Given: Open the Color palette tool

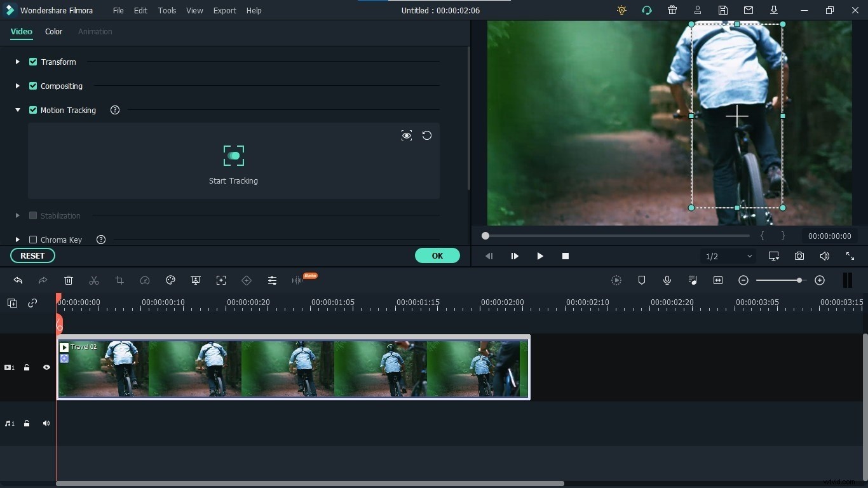Looking at the screenshot, I should coord(170,280).
